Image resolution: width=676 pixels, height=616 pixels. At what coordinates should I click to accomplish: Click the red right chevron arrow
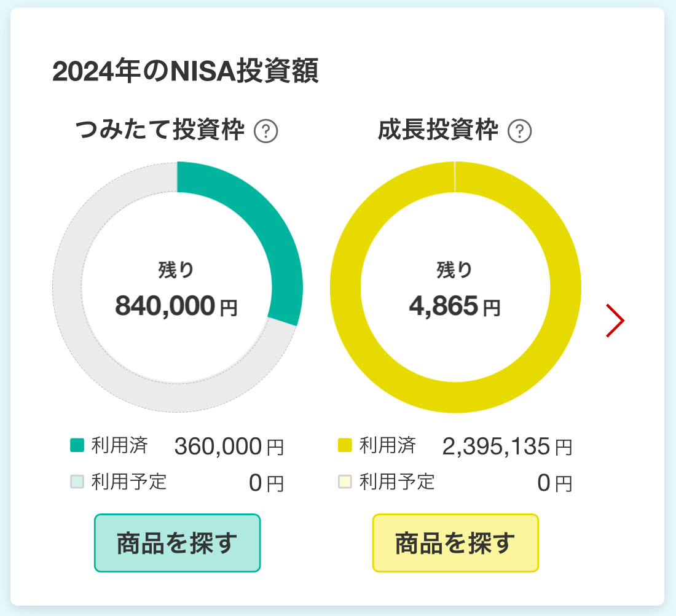(x=615, y=321)
